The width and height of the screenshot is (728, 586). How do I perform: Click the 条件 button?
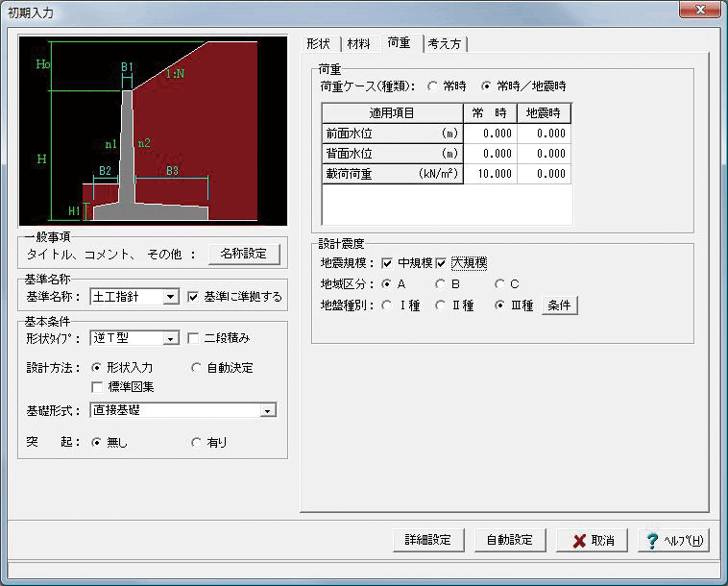[x=560, y=305]
